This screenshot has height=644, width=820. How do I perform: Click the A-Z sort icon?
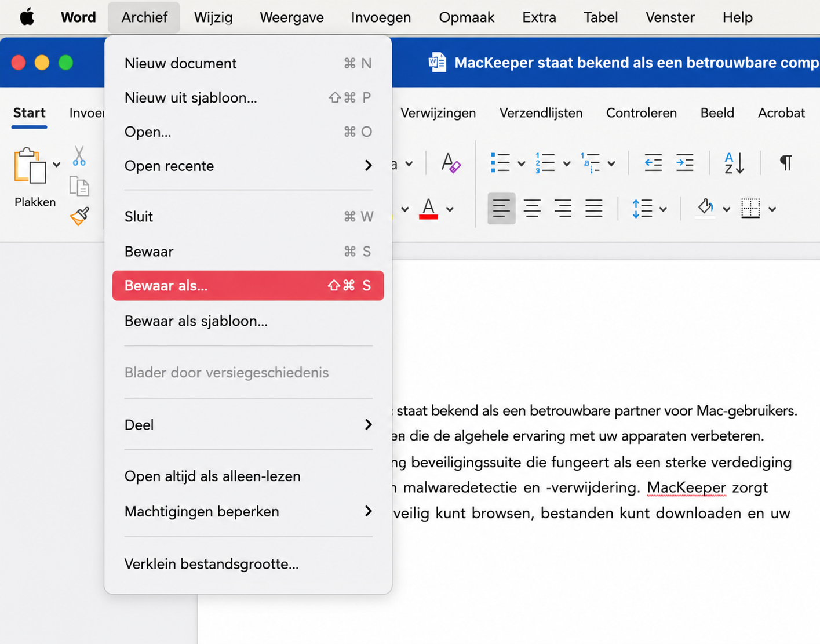(x=734, y=163)
